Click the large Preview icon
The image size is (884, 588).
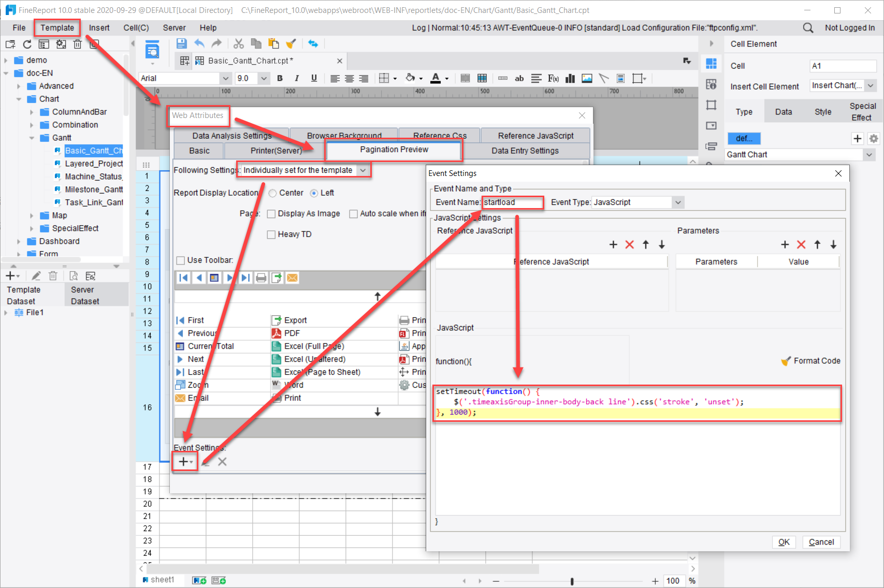[152, 50]
